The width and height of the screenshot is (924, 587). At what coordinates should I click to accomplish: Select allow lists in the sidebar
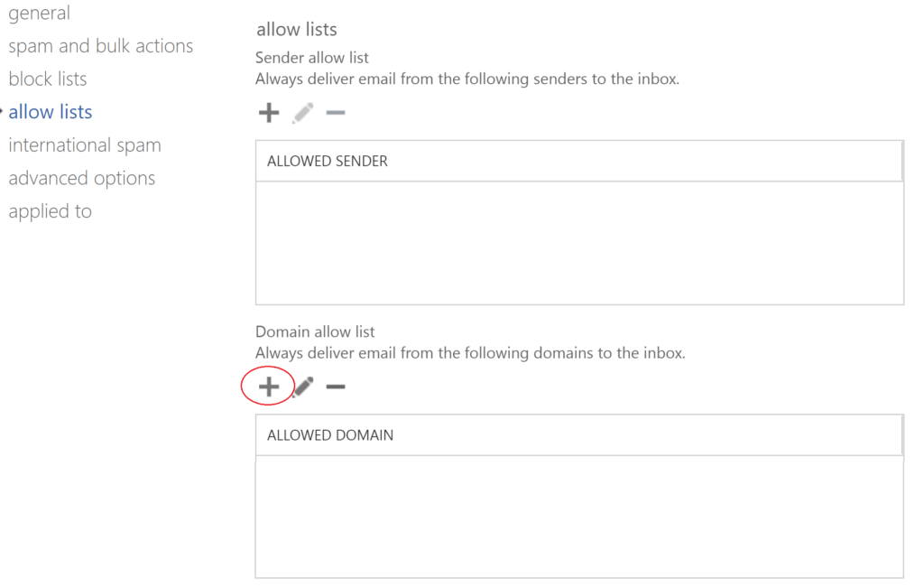51,112
